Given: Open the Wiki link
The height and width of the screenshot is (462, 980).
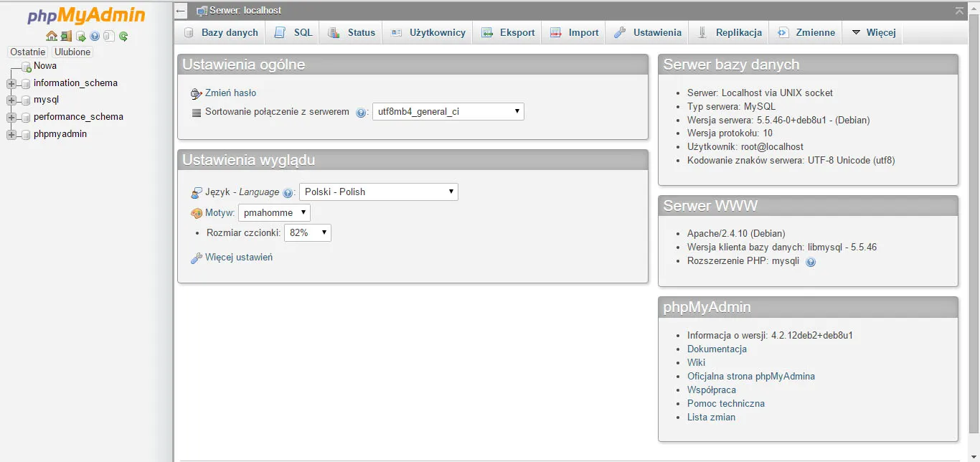Looking at the screenshot, I should tap(696, 363).
